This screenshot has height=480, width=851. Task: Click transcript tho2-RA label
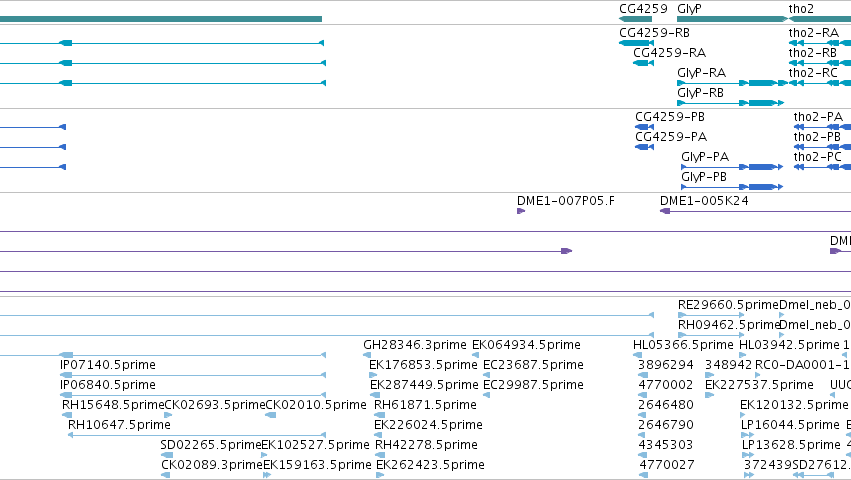(x=814, y=33)
